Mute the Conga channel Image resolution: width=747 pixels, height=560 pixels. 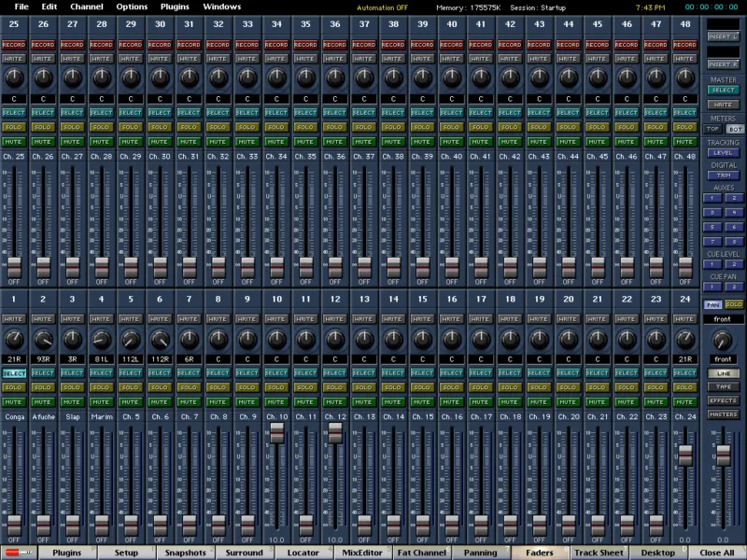(14, 402)
